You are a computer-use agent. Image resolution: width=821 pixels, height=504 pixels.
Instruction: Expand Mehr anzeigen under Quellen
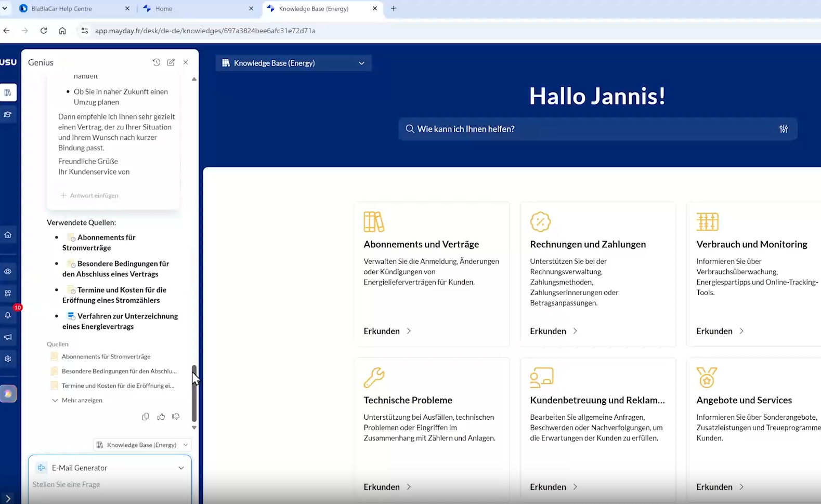pos(77,400)
